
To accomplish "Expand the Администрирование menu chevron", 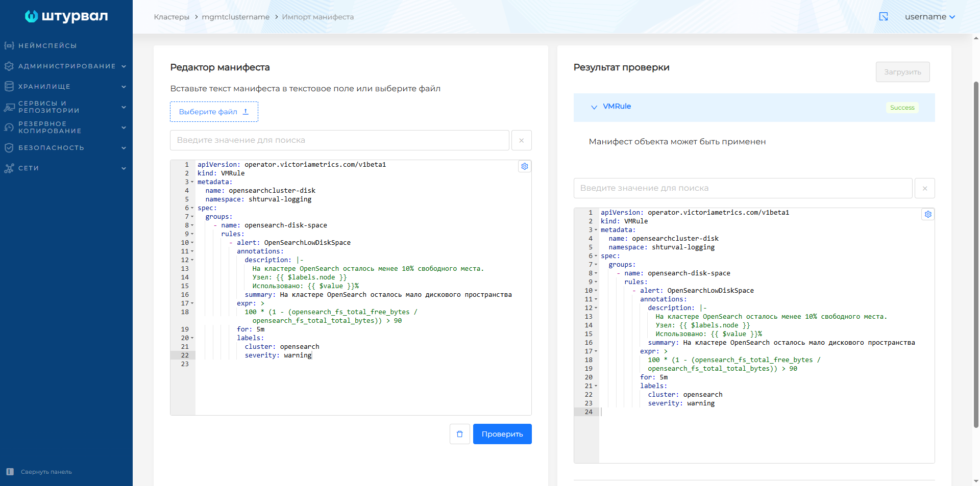I will (124, 66).
